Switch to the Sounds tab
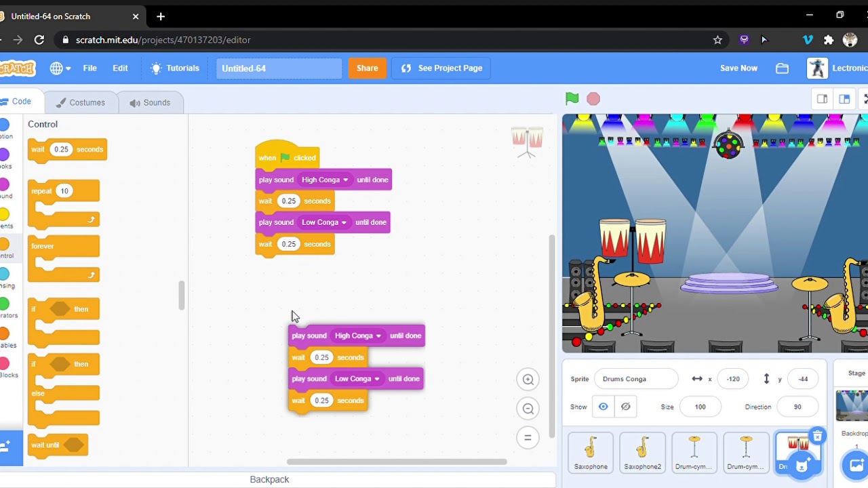The width and height of the screenshot is (868, 488). 150,102
